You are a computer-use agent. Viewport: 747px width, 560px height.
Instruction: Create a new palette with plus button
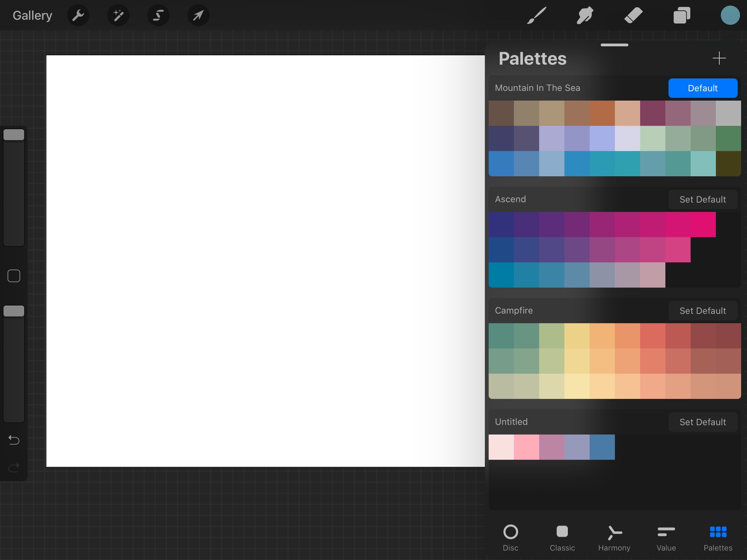[719, 58]
